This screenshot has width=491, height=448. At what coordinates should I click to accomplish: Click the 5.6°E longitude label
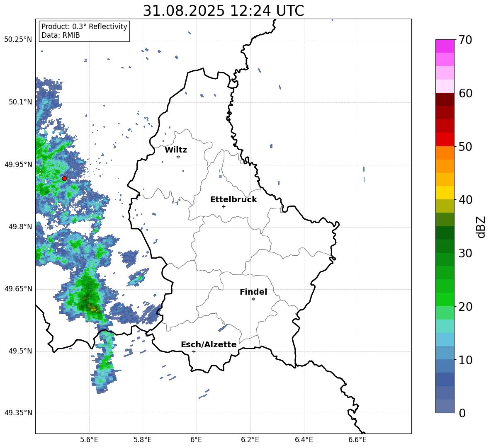(89, 440)
